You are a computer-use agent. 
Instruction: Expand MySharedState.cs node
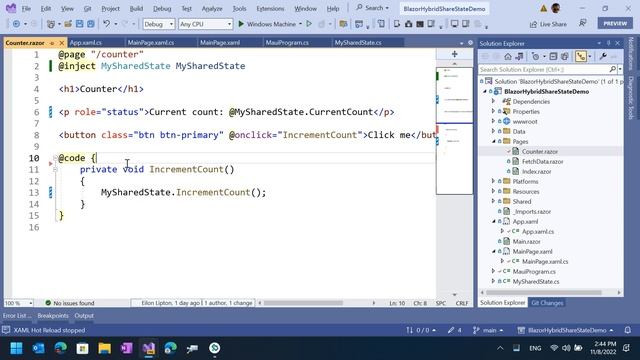pos(493,281)
